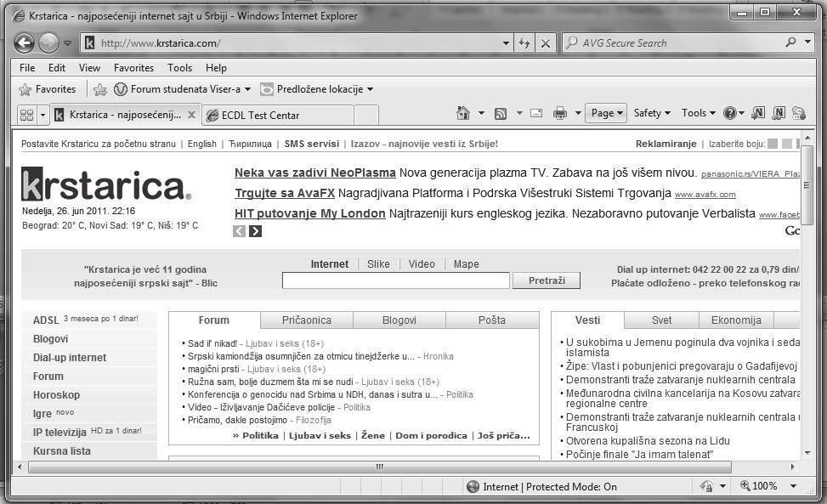This screenshot has height=504, width=827.
Task: Click the Internet Protected Mode status globe icon
Action: click(x=473, y=487)
